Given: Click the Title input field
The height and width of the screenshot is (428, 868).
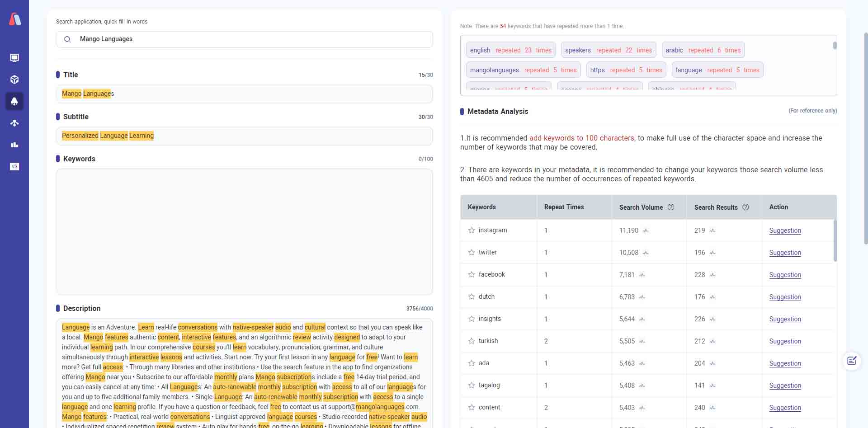Looking at the screenshot, I should 244,94.
